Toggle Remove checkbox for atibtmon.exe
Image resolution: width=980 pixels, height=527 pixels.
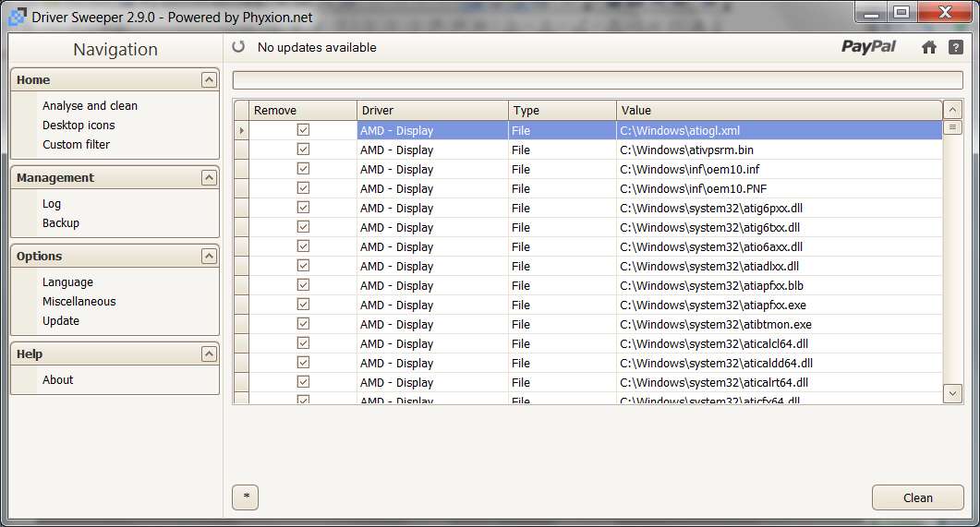(x=303, y=323)
